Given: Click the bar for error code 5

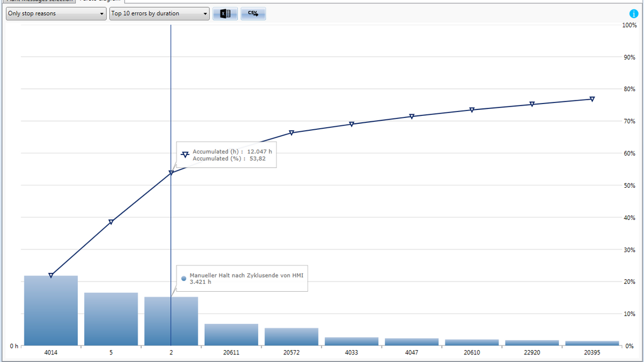Looking at the screenshot, I should [111, 319].
